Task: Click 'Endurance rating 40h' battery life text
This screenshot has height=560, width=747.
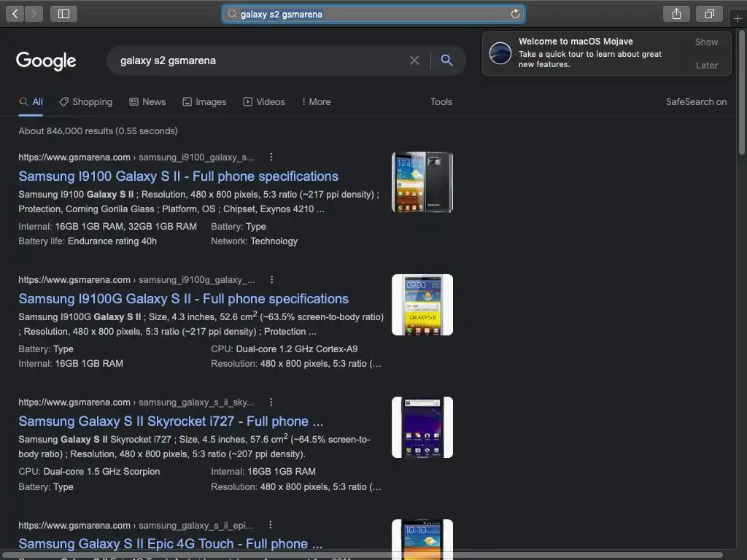Action: coord(112,241)
